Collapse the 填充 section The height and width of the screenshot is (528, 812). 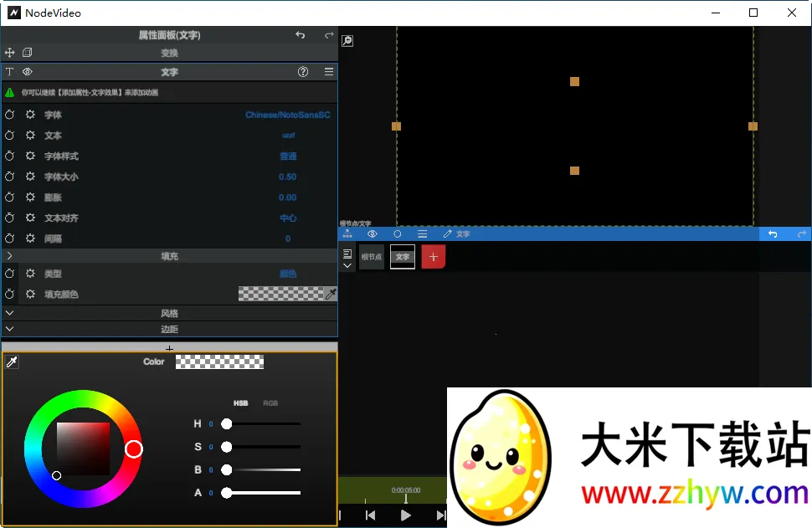tap(10, 255)
